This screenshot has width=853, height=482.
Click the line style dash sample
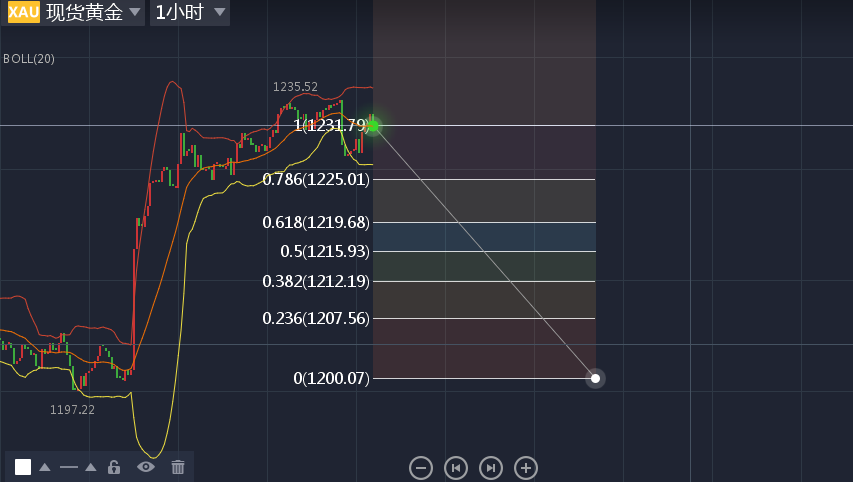(x=68, y=467)
